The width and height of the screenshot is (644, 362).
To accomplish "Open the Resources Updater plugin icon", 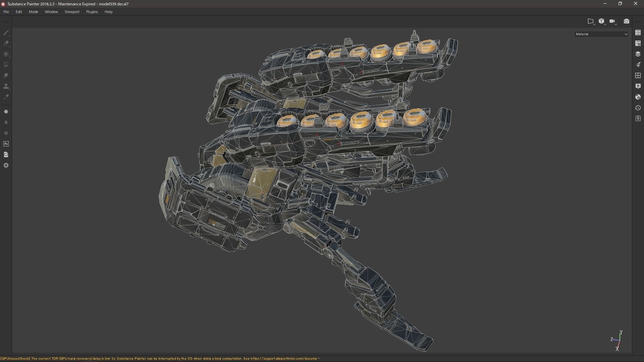I will tap(6, 112).
